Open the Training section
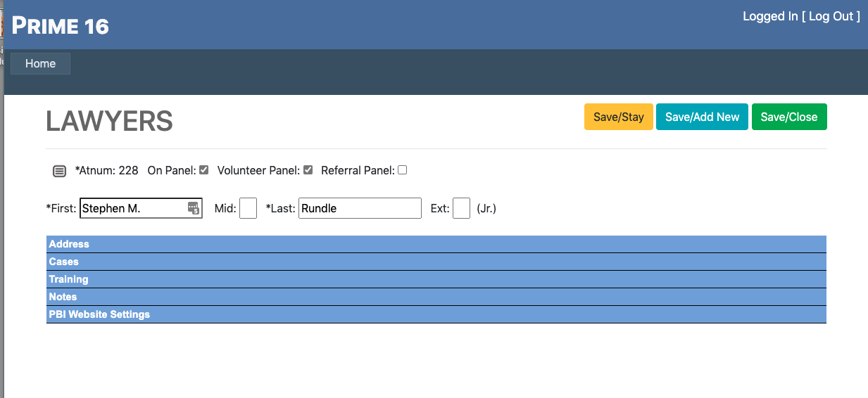Screen dimensions: 868x398 point(68,279)
